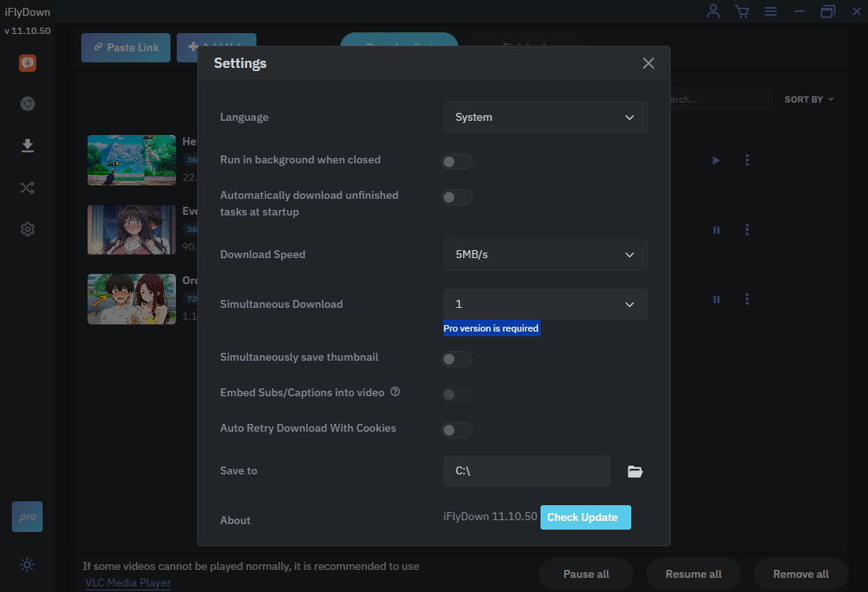Toggle Simultaneously save thumbnail switch
Viewport: 868px width, 592px height.
click(x=456, y=359)
